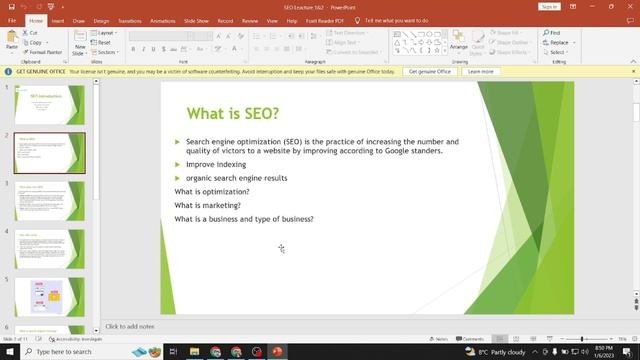Image resolution: width=640 pixels, height=360 pixels.
Task: Click Click to add notes area
Action: [x=130, y=327]
